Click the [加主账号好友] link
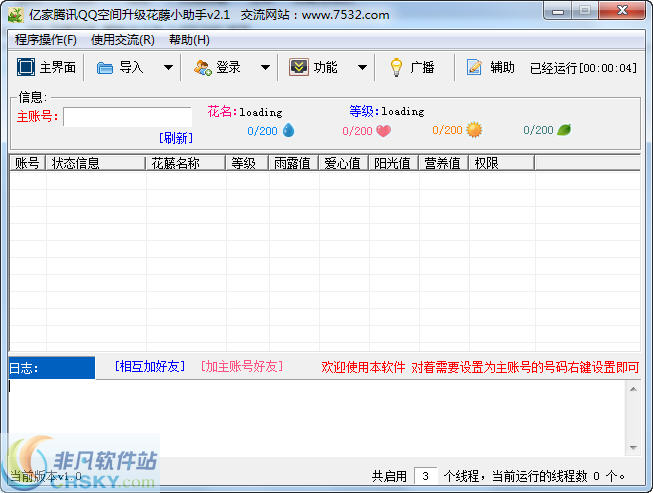 [x=242, y=366]
